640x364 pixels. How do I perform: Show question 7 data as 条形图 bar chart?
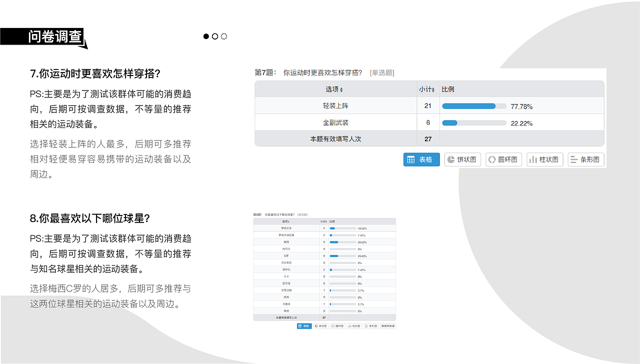(x=585, y=159)
